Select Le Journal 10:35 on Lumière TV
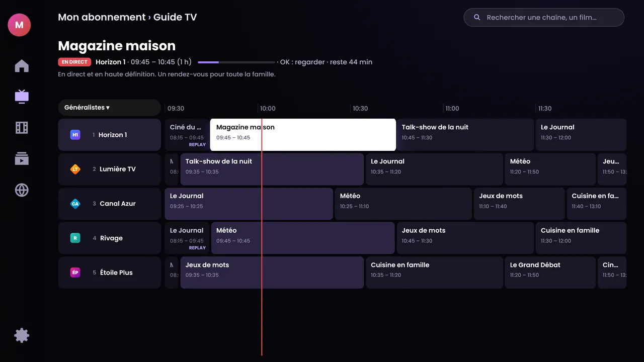644x362 pixels. [435, 169]
